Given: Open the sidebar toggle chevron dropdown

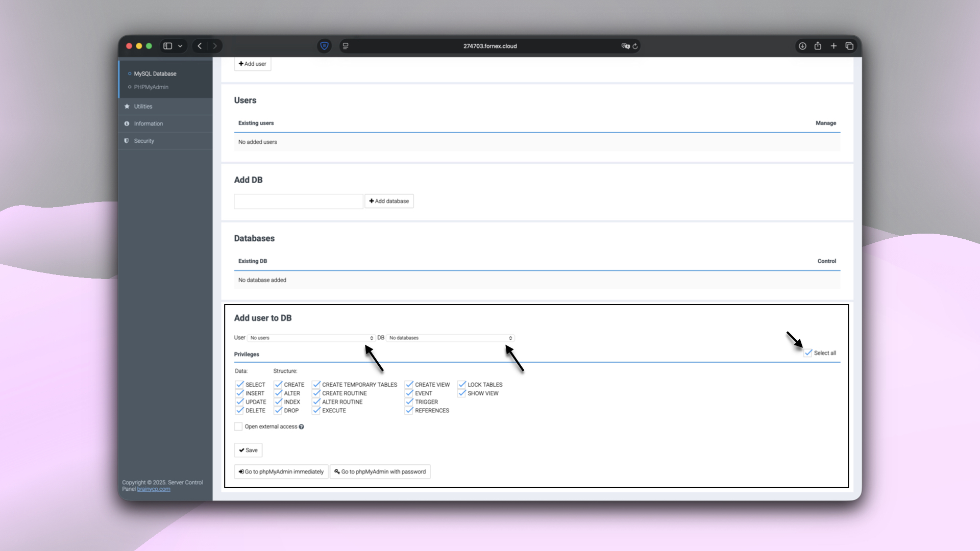Looking at the screenshot, I should pyautogui.click(x=180, y=46).
